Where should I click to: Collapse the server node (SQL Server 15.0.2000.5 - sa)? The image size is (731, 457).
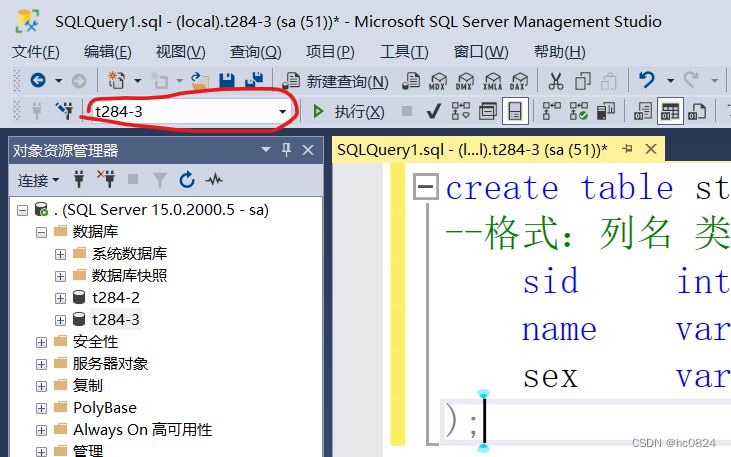point(22,210)
